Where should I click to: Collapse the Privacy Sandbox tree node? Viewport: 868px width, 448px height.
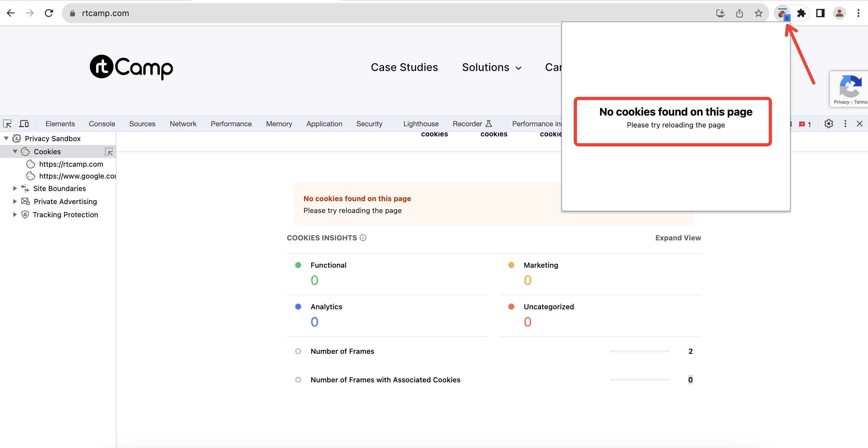tap(6, 138)
